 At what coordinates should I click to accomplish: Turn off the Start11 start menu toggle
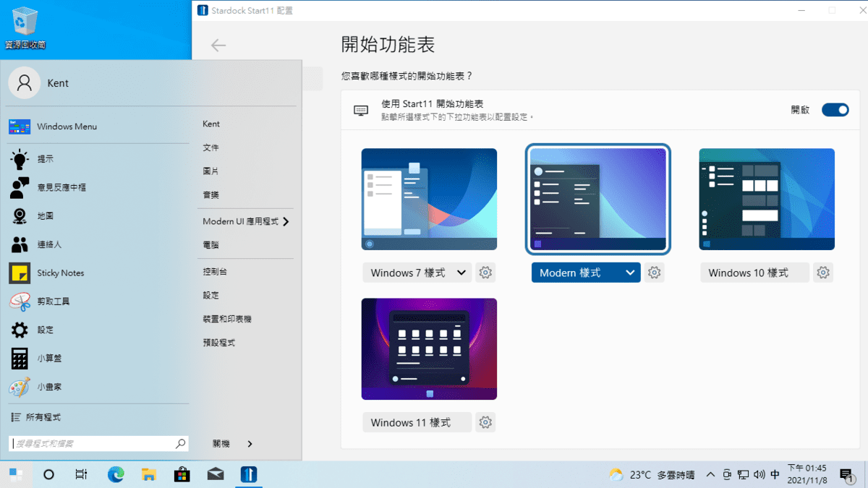click(835, 110)
